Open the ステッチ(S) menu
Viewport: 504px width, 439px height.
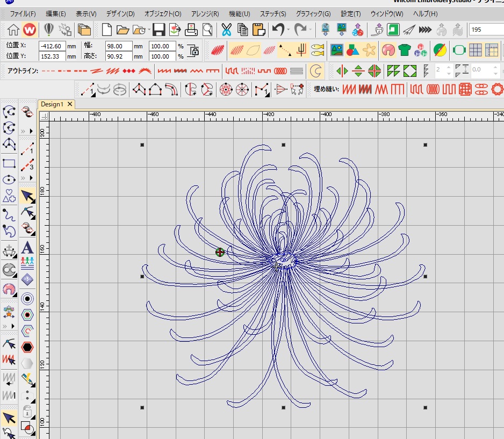click(x=273, y=14)
